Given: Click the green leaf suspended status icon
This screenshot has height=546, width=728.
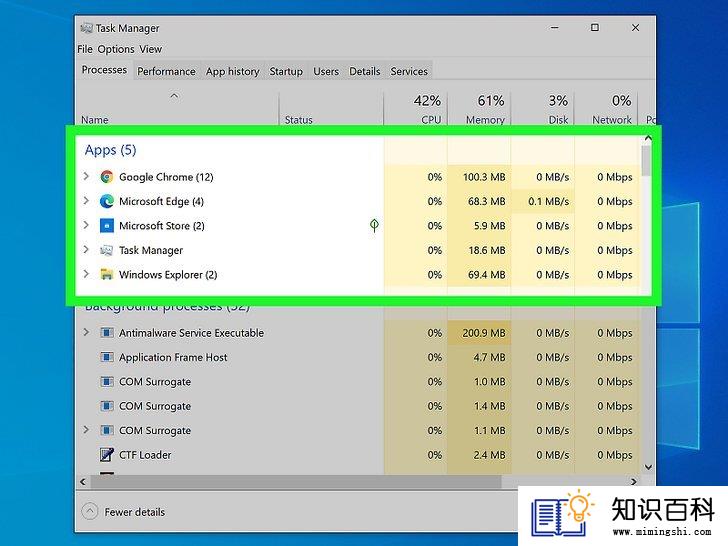Looking at the screenshot, I should tap(374, 226).
